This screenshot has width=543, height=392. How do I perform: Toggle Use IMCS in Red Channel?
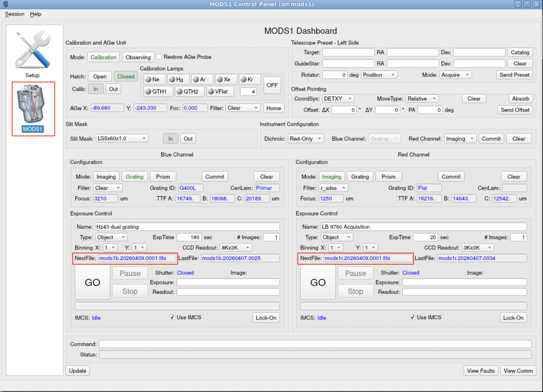point(412,317)
